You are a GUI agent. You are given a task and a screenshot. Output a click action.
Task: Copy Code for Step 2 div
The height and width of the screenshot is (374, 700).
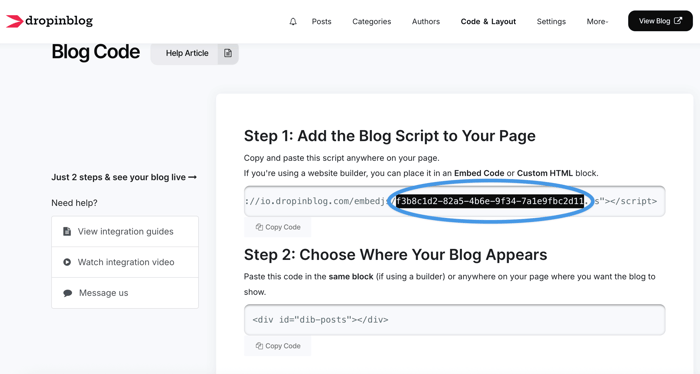[278, 346]
